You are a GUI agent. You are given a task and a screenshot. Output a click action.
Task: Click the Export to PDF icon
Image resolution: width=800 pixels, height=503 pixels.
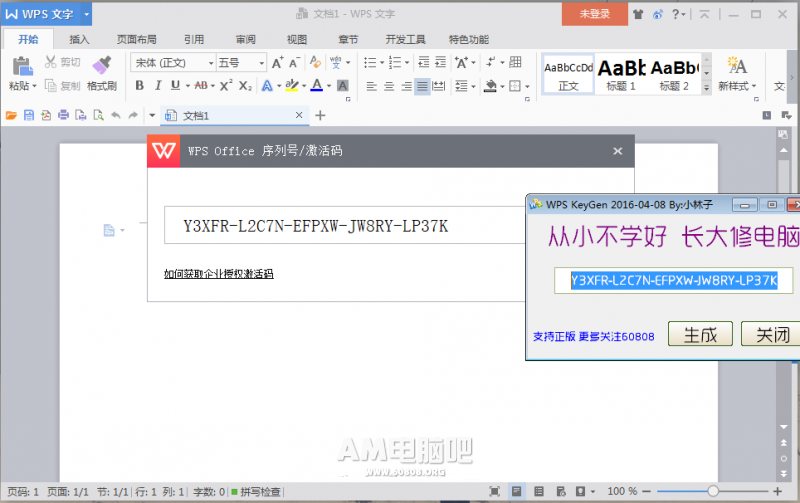tap(46, 115)
